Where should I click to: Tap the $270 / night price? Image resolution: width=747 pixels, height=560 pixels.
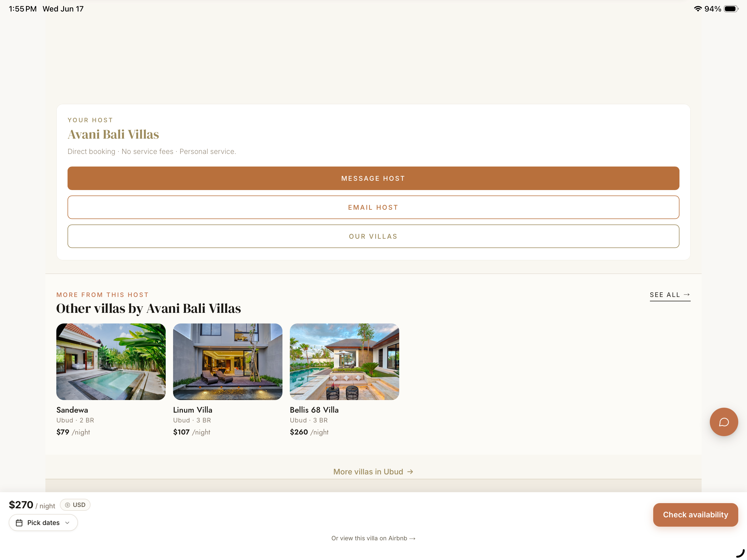[32, 505]
